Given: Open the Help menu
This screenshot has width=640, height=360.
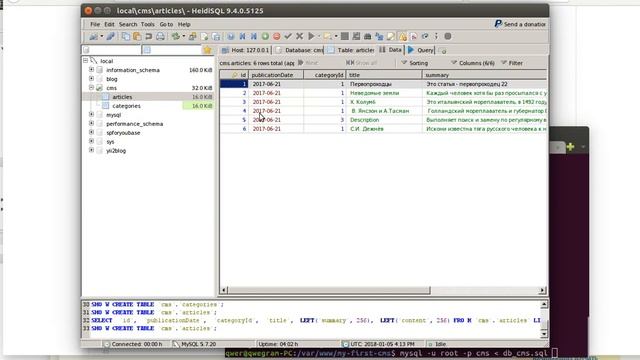Looking at the screenshot, I should (x=184, y=24).
